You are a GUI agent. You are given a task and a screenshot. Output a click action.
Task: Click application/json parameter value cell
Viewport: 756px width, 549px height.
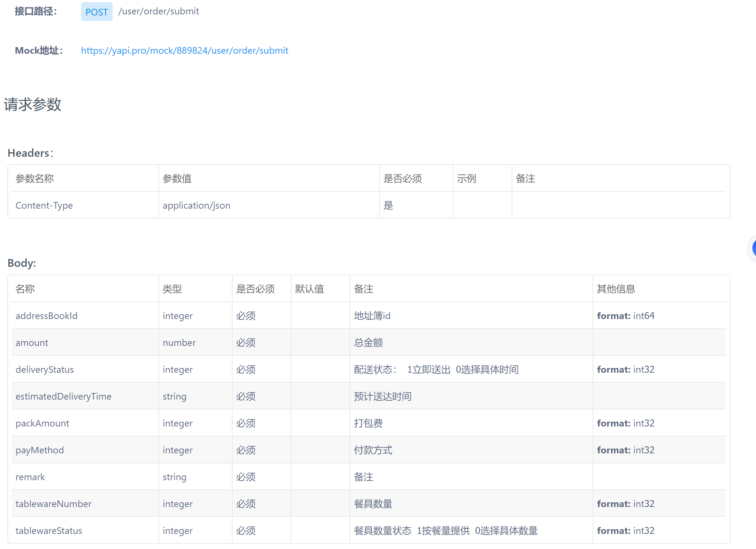click(197, 205)
